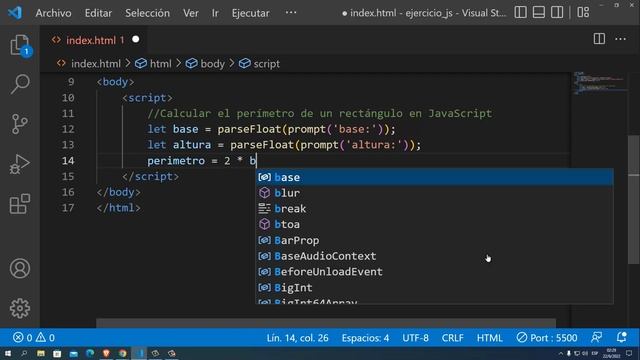Change indentation via Espacios: 4
Screen dimensions: 640x360
[x=365, y=338]
